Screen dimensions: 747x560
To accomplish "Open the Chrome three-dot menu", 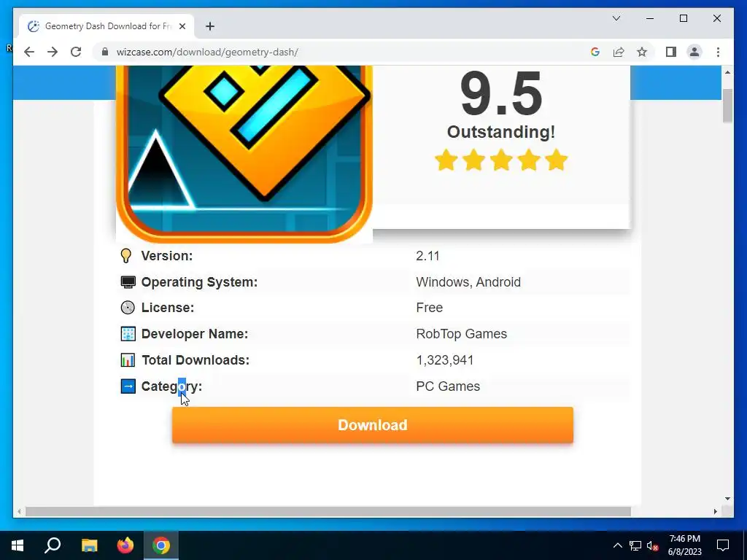I will (718, 52).
